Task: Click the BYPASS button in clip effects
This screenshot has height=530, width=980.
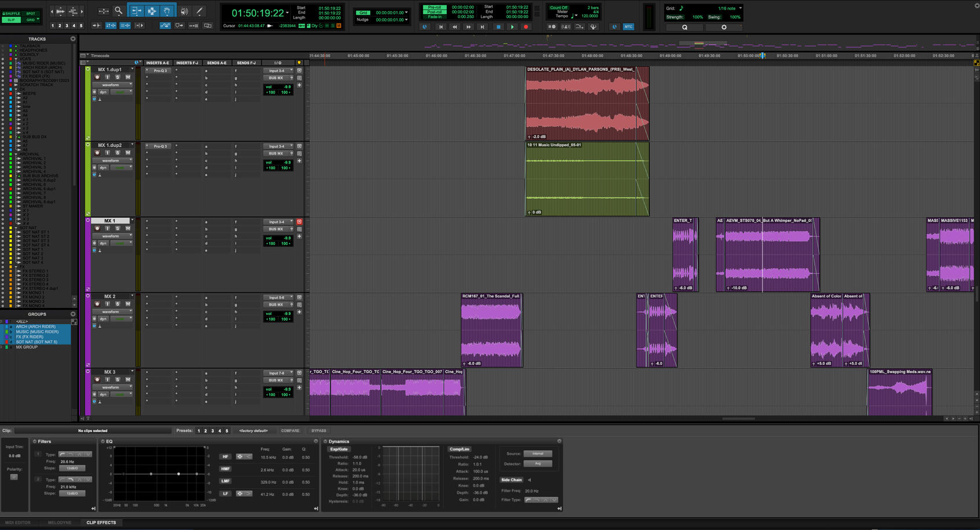Action: coord(319,431)
